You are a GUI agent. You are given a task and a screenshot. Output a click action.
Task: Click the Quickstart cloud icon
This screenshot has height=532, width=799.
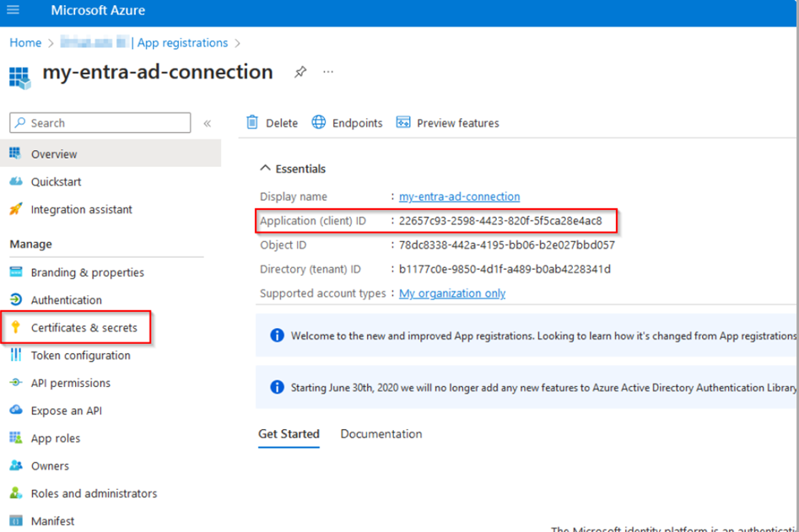click(16, 181)
